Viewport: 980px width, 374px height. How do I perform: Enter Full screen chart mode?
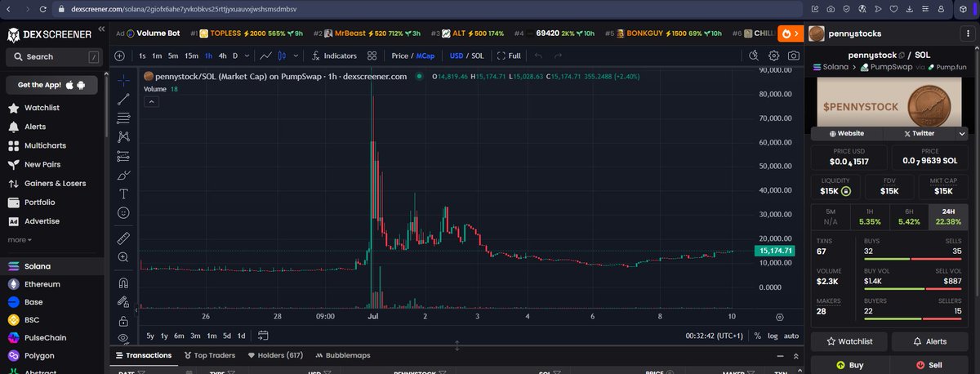point(508,56)
